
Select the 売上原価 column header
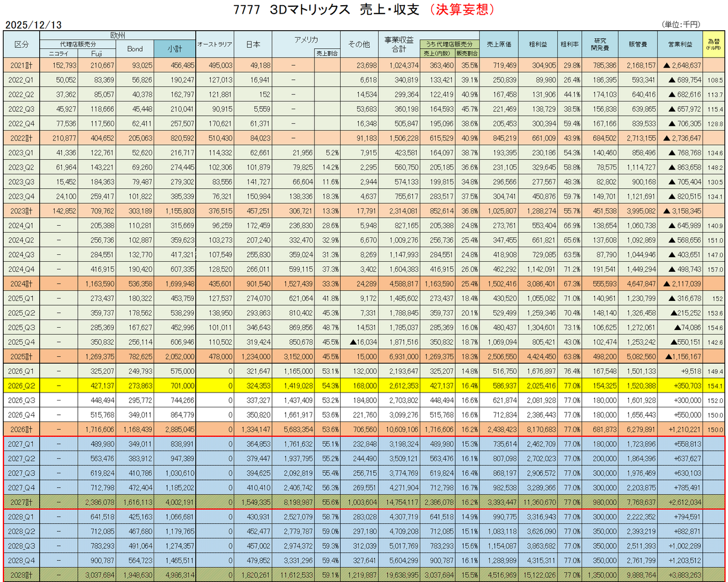[499, 44]
